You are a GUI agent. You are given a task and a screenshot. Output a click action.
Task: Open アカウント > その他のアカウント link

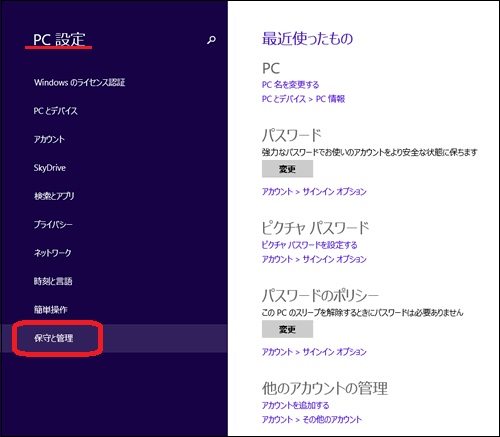[312, 419]
